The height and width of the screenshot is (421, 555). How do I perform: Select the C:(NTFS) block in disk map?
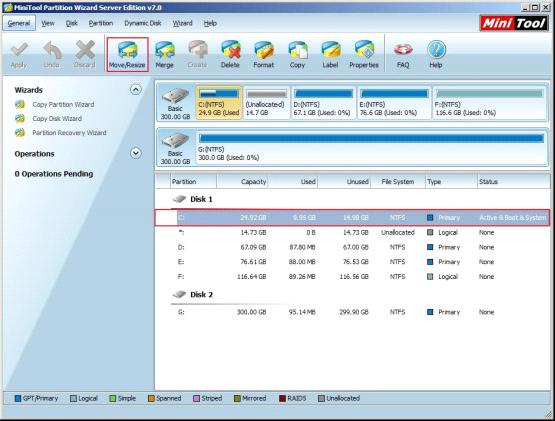(219, 103)
